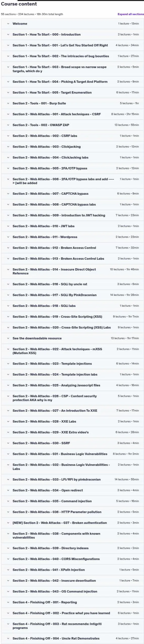144x644 pixels.
Task: Expand Broken Access Control section 012
Action: [x=72, y=248]
